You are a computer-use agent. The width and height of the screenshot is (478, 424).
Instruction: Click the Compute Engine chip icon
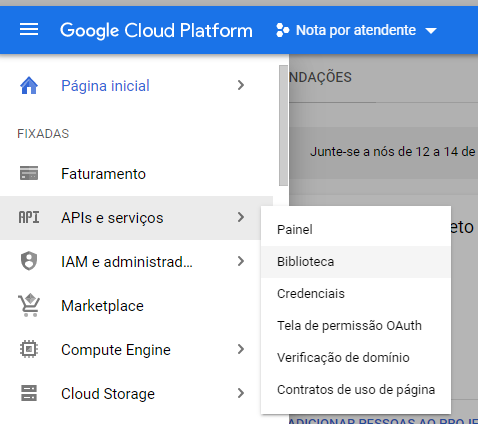[29, 349]
